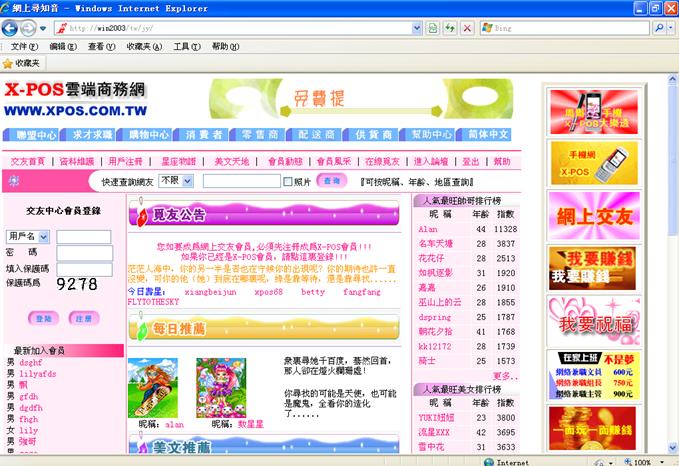The width and height of the screenshot is (679, 466).
Task: Click the pink flower icon beside quick search
Action: [x=13, y=181]
